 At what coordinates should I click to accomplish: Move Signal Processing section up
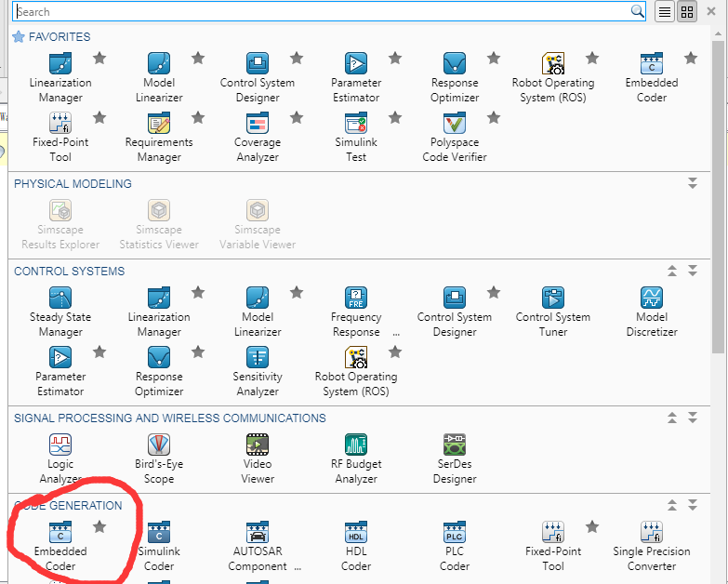pyautogui.click(x=672, y=418)
